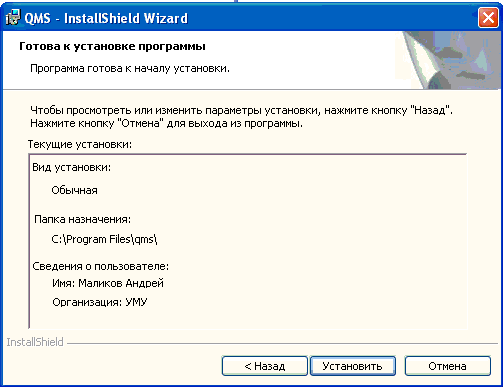503x387 pixels.
Task: Click the Установить button to install
Action: click(353, 366)
